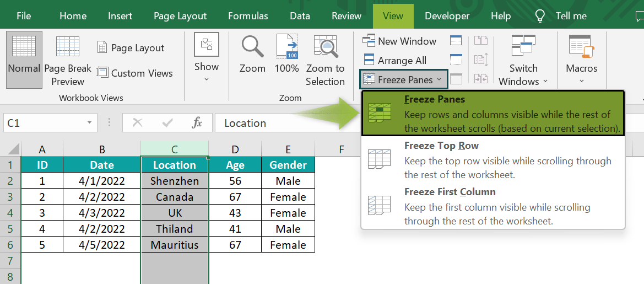Open the Page Layout tab

180,16
